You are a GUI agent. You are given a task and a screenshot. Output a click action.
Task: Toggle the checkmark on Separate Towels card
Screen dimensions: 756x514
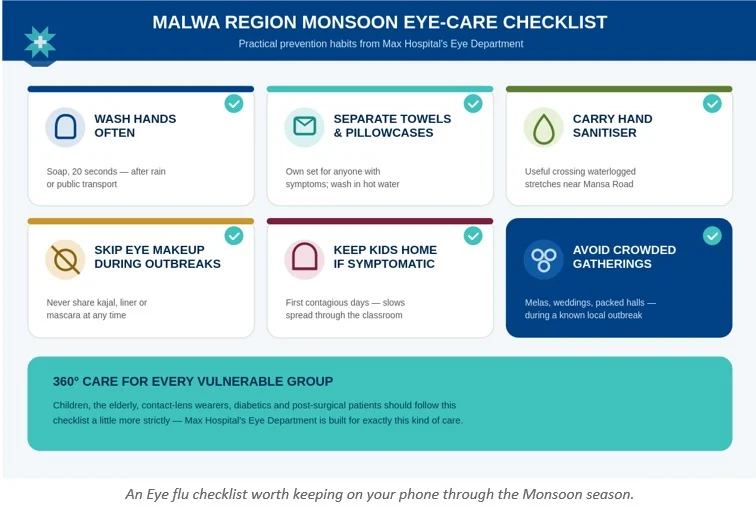(473, 104)
